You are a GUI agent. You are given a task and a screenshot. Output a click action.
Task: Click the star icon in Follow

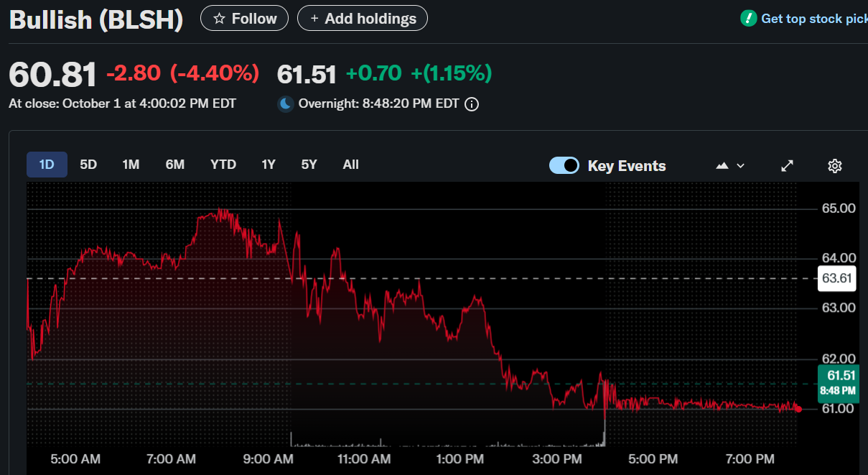220,19
